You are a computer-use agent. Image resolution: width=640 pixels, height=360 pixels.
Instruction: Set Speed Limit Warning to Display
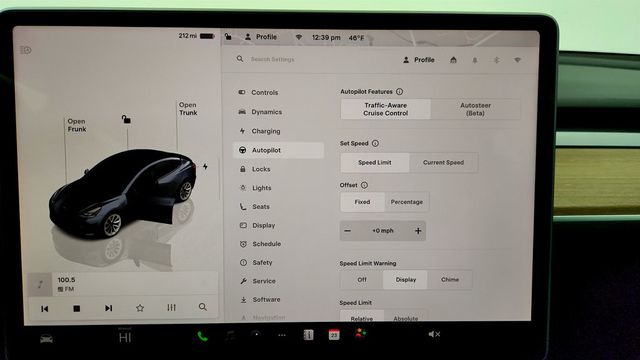coord(405,280)
